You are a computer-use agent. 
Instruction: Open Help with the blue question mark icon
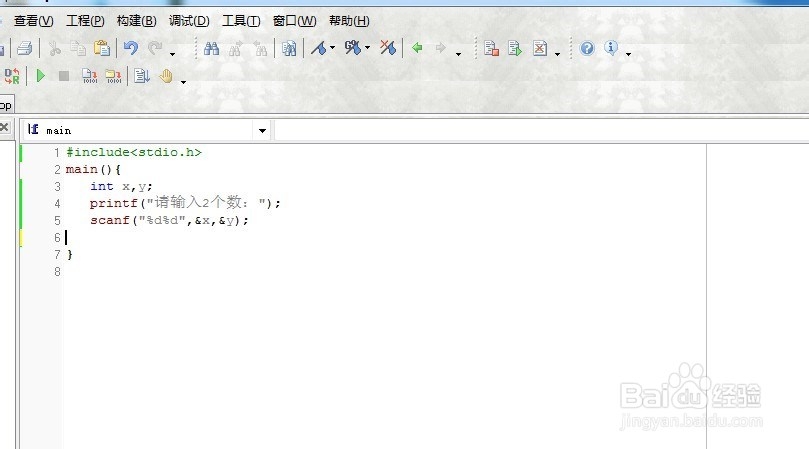(x=587, y=49)
